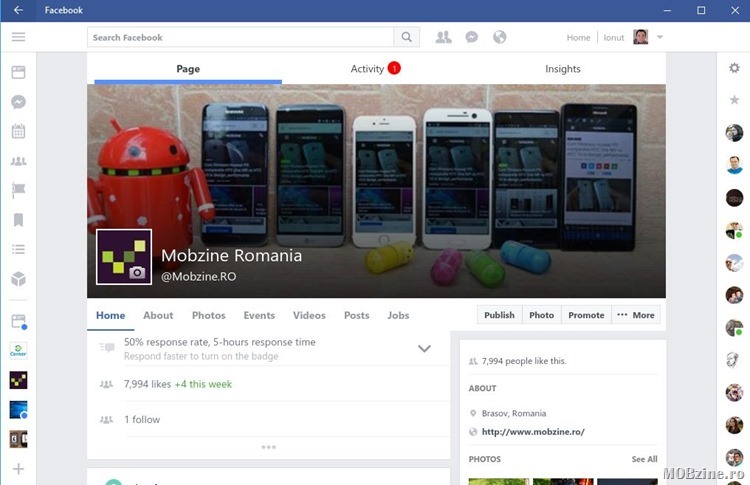This screenshot has width=750, height=485.
Task: Open Pages flag icon in sidebar
Action: tap(18, 190)
